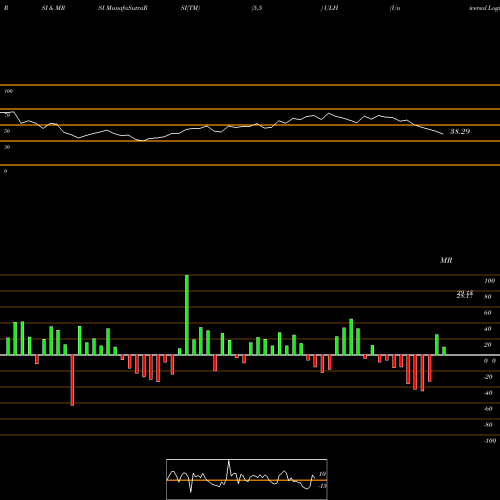This screenshot has width=500, height=500.
Task: Click the MR axis label -100
Action: click(490, 441)
